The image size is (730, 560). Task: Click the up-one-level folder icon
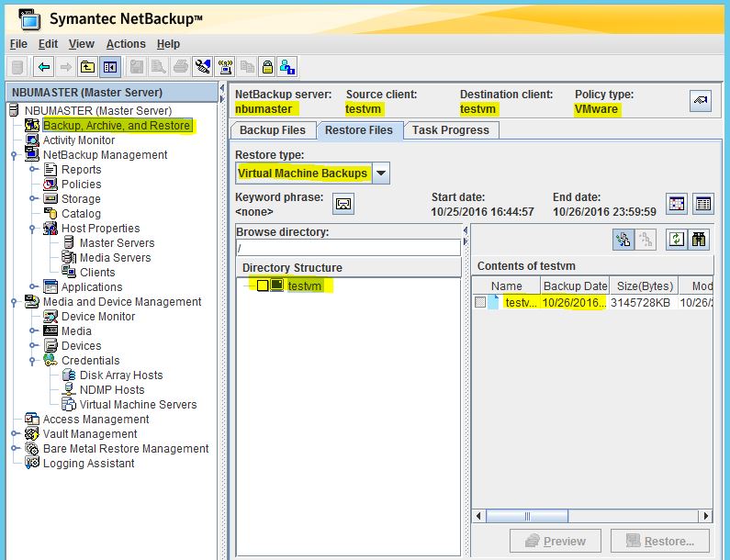click(87, 68)
